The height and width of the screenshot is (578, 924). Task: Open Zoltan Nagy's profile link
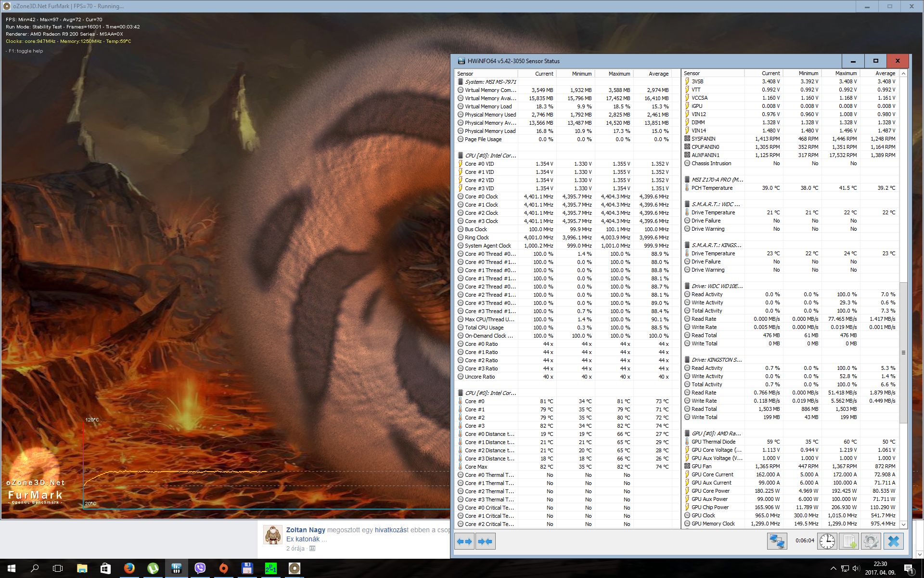(306, 530)
